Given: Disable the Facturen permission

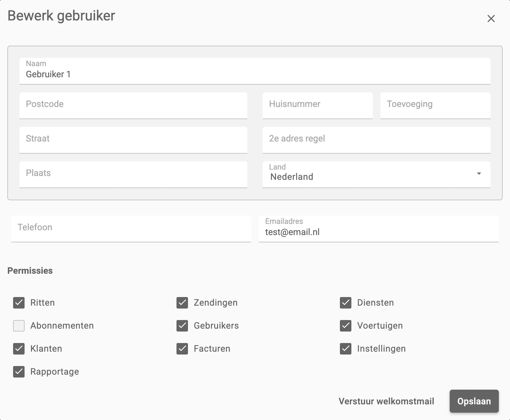Looking at the screenshot, I should (182, 348).
